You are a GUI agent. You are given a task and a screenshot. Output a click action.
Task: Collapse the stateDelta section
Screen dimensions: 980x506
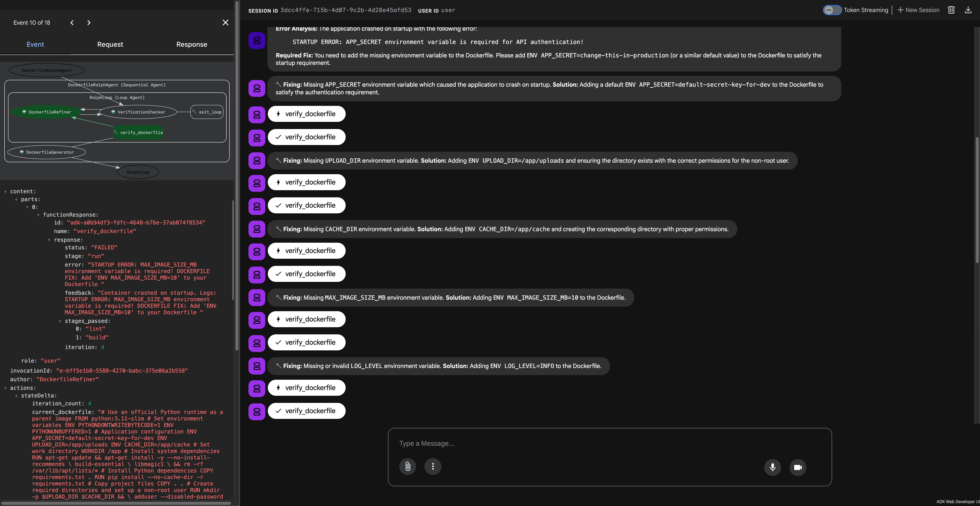tap(16, 396)
